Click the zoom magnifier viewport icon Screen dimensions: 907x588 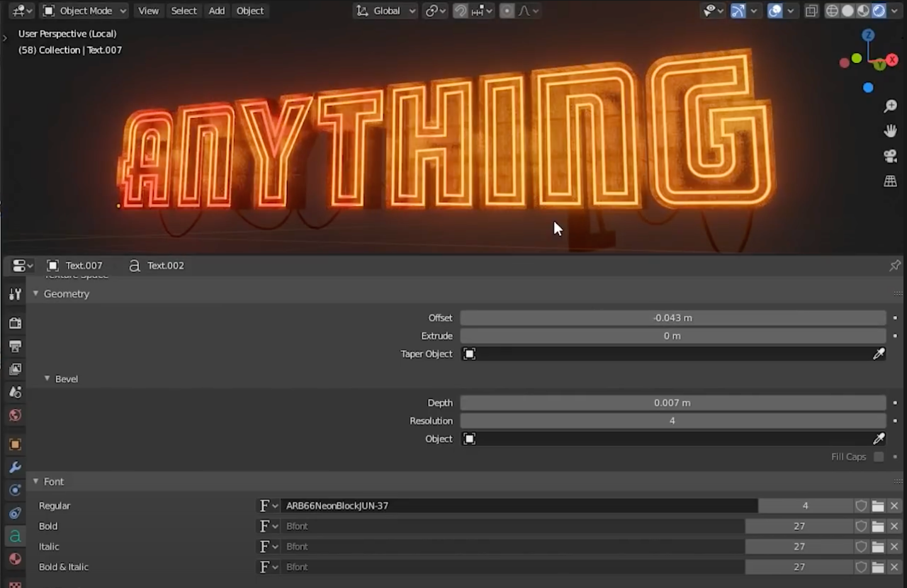(891, 106)
